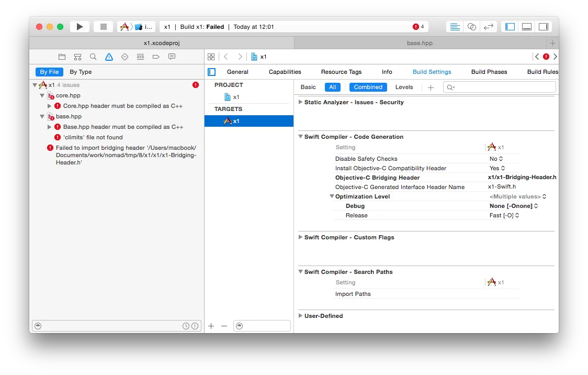This screenshot has height=375, width=588.
Task: Switch to Levels settings view
Action: coord(404,87)
